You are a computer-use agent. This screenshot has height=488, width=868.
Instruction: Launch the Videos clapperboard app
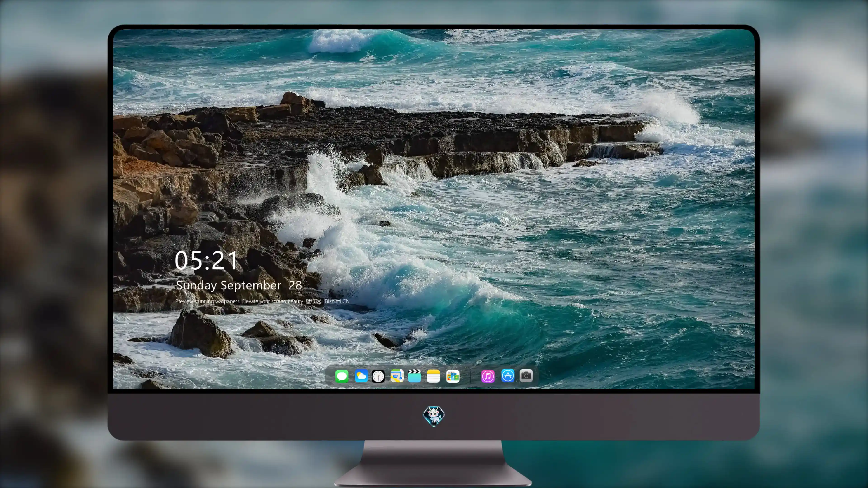click(x=415, y=376)
